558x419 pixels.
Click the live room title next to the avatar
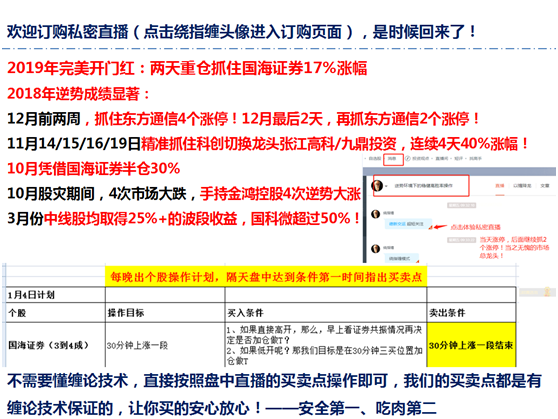(423, 186)
